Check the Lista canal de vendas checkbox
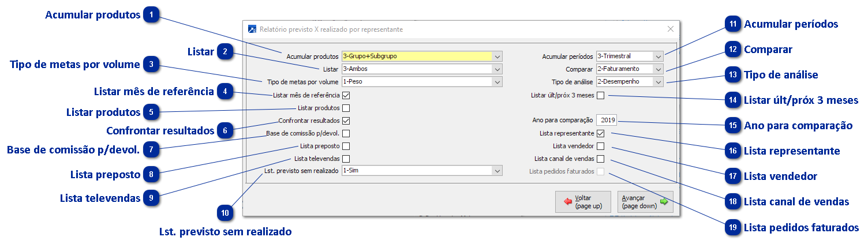Viewport: 868px width, 248px height. pyautogui.click(x=601, y=159)
